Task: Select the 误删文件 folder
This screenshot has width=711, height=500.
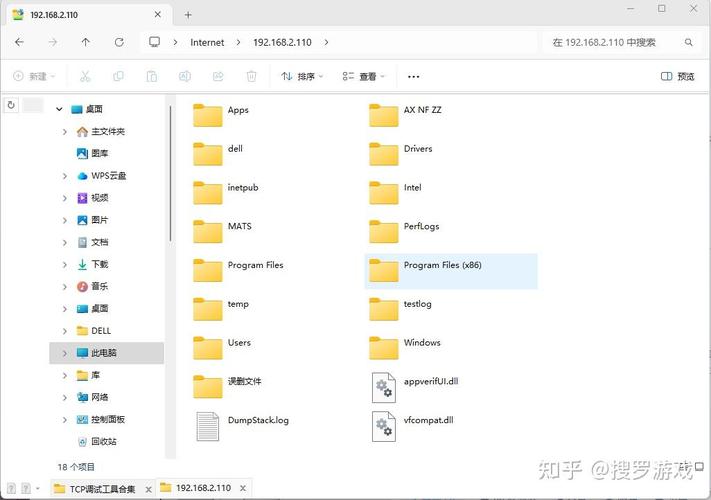Action: click(x=227, y=386)
